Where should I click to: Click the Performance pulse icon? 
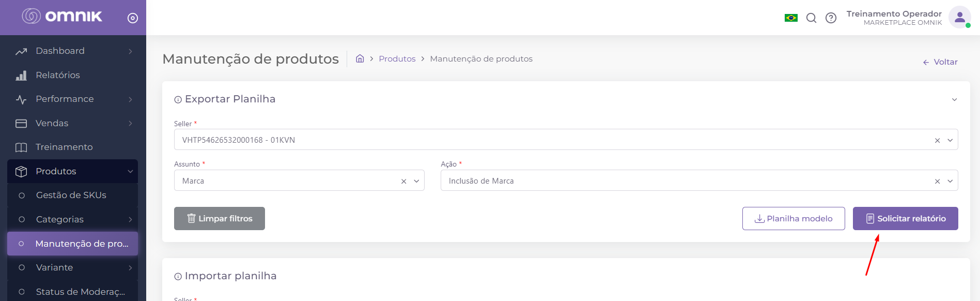(x=21, y=99)
